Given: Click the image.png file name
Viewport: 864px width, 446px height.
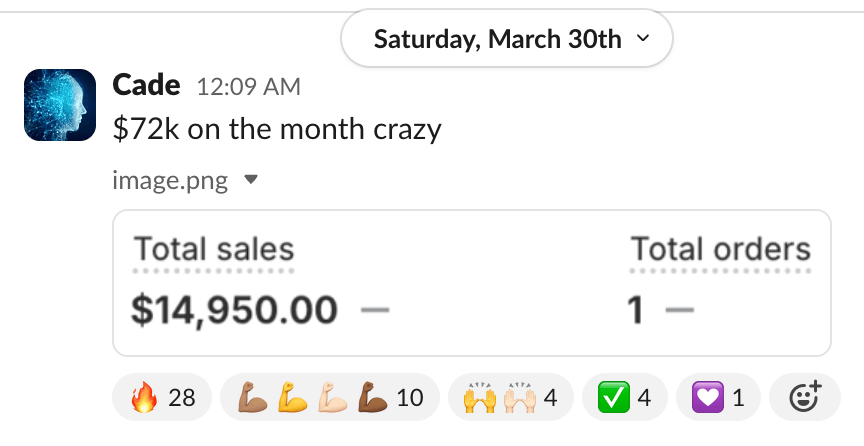Looking at the screenshot, I should click(x=170, y=181).
